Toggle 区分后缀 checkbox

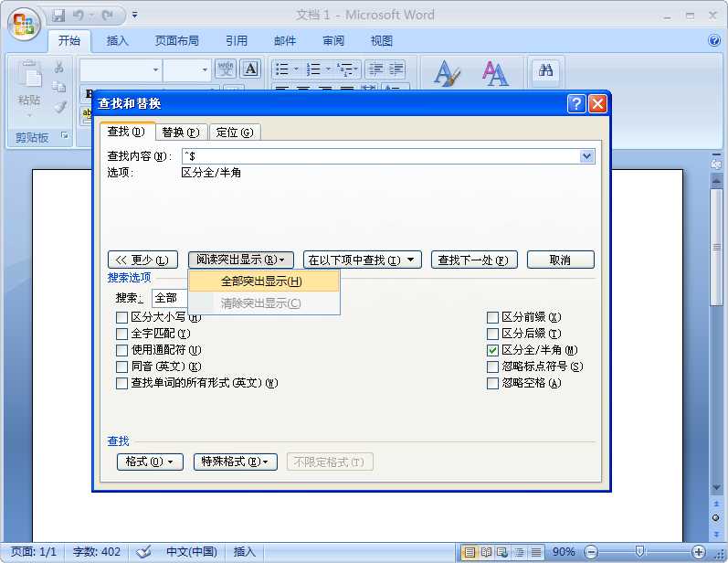(x=492, y=334)
